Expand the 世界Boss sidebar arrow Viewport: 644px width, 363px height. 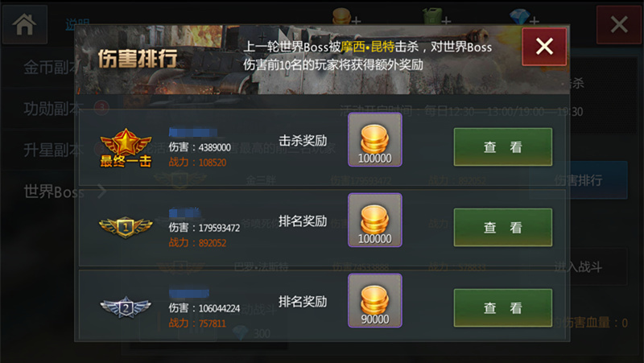tap(102, 192)
